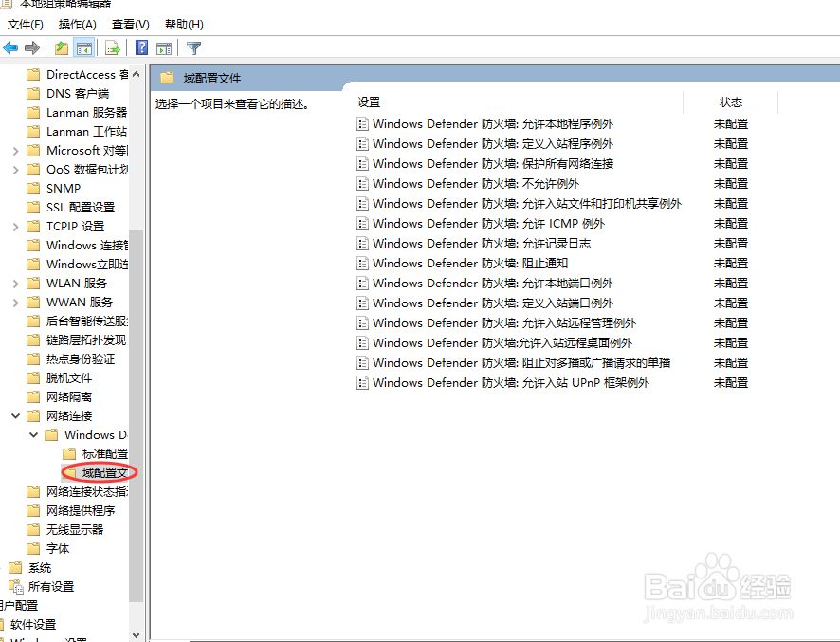840x642 pixels.
Task: Sort by the 状态 column header
Action: pos(731,101)
